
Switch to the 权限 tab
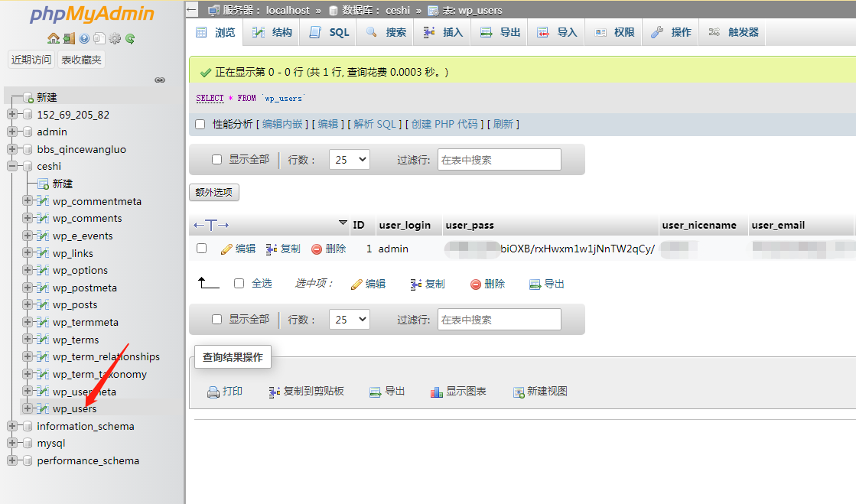(614, 32)
